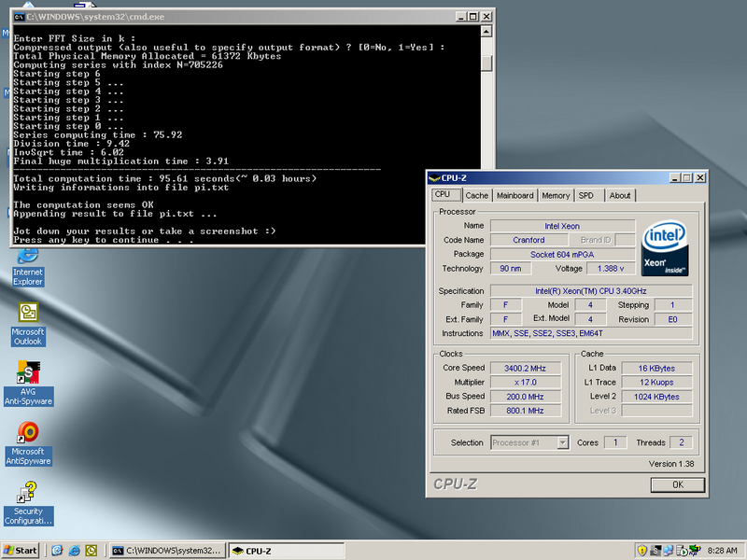The width and height of the screenshot is (747, 560).
Task: Click the cmd.exe title bar system icon
Action: click(19, 17)
